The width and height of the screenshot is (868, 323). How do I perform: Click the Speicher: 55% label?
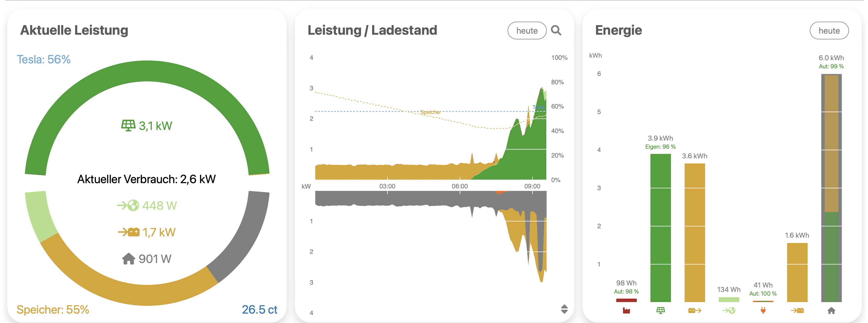52,309
